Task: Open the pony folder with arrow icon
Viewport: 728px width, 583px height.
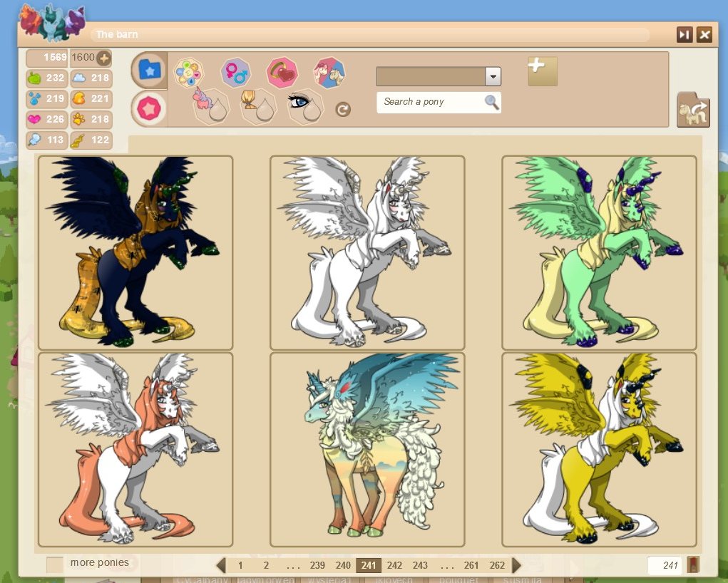Action: tap(693, 110)
